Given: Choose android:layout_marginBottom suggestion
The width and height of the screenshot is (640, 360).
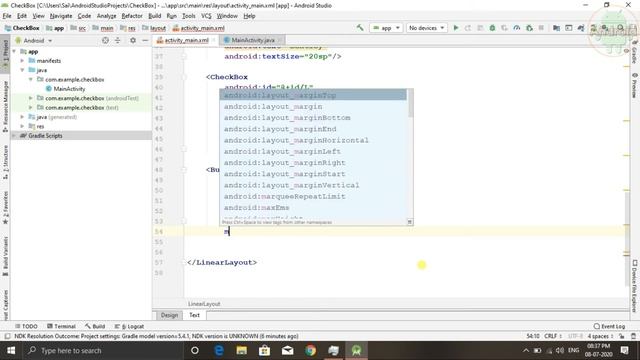Looking at the screenshot, I should coord(313,118).
